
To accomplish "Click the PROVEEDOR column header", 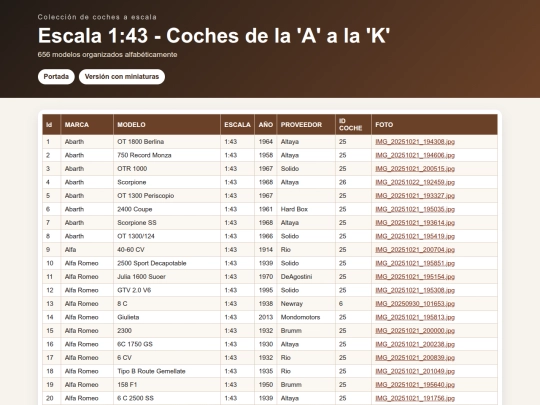I will point(306,124).
